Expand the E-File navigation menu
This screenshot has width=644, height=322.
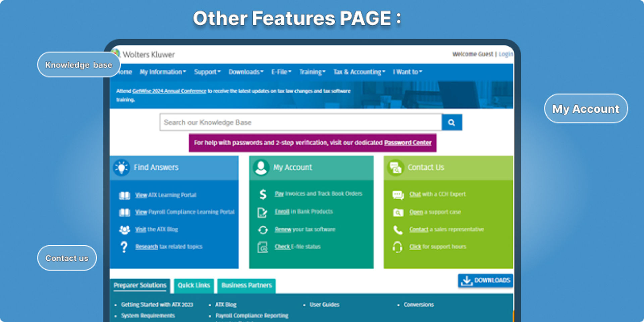pos(281,72)
